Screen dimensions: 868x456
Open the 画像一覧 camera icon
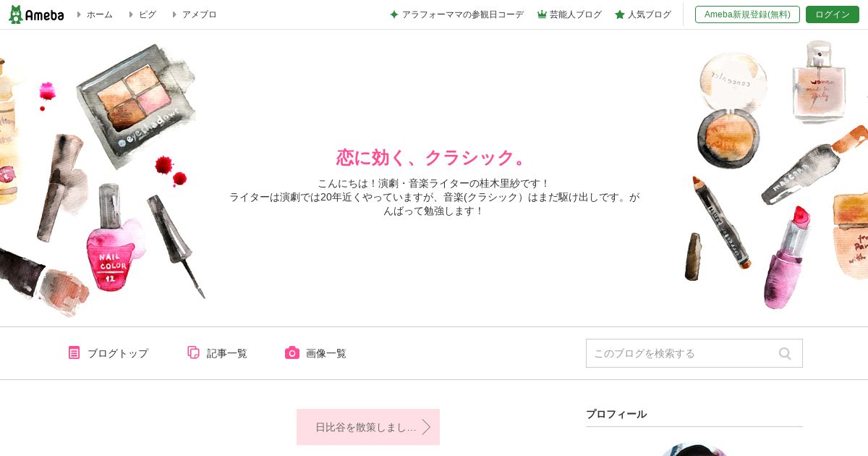(292, 352)
